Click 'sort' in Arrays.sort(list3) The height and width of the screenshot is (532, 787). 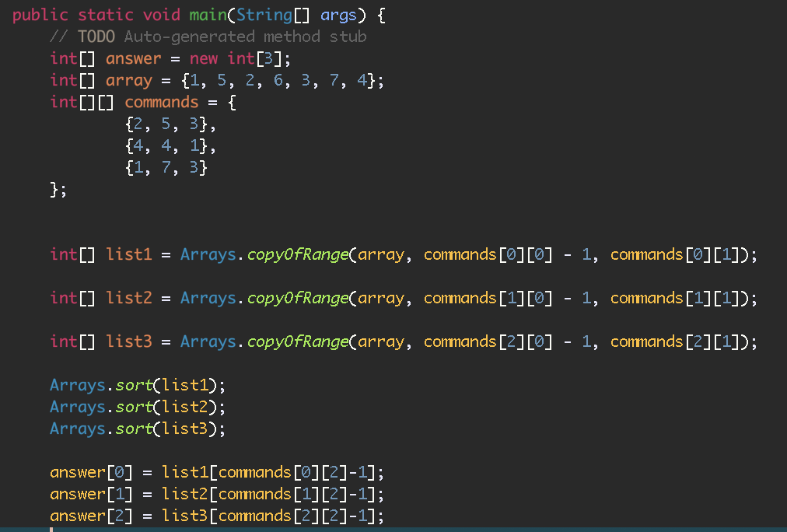click(134, 429)
